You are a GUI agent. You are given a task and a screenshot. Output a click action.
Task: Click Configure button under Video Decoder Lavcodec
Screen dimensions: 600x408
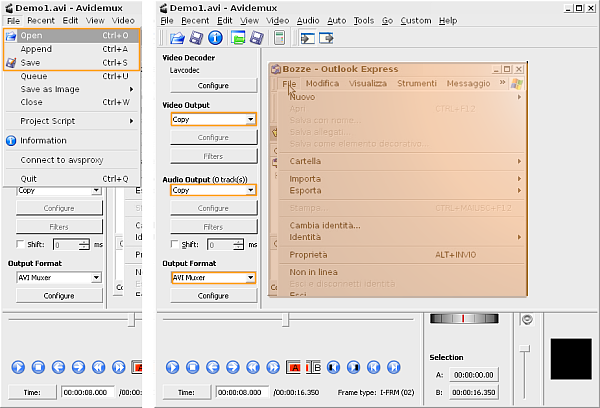212,85
